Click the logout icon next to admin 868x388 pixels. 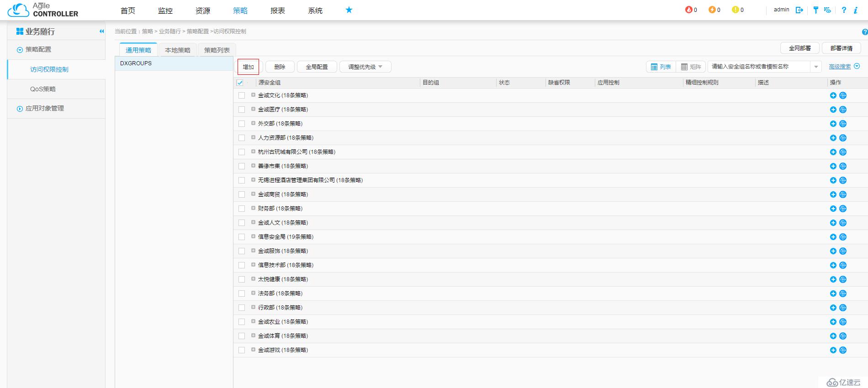click(x=799, y=10)
